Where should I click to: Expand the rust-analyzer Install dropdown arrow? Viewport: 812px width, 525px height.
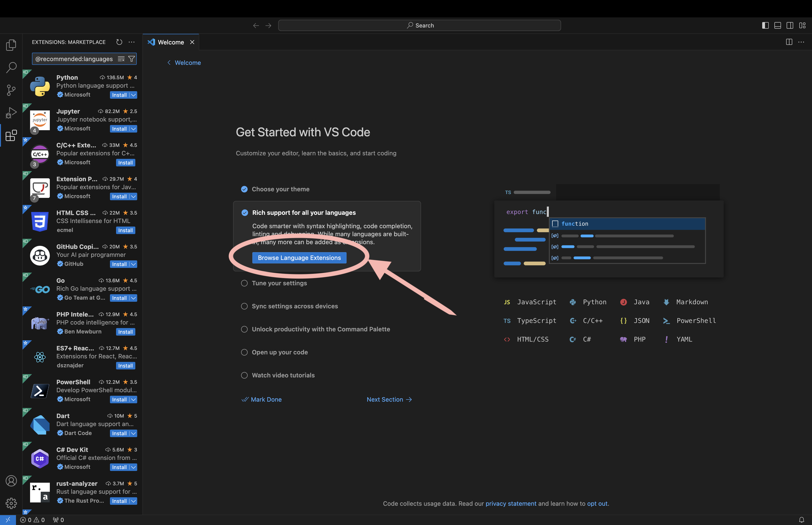pos(134,501)
